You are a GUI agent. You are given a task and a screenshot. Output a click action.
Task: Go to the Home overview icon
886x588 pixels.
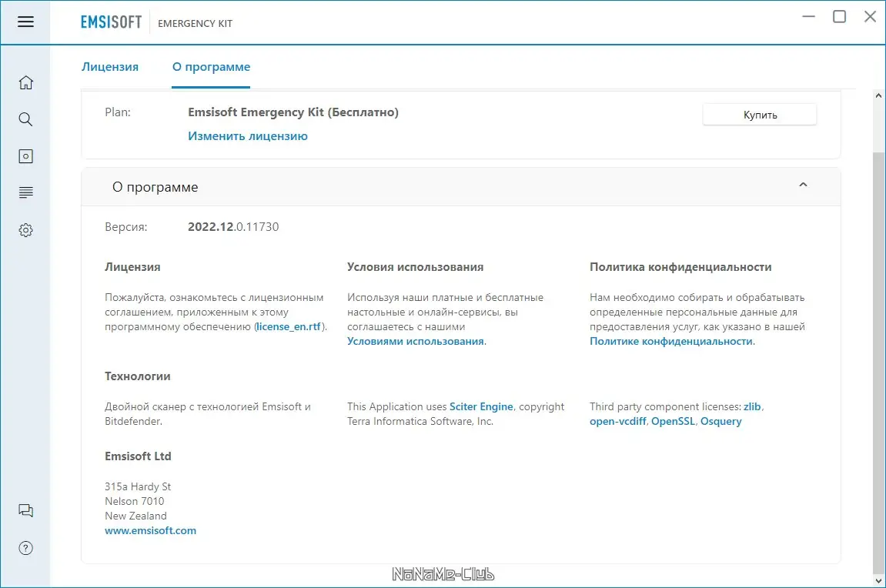coord(25,82)
